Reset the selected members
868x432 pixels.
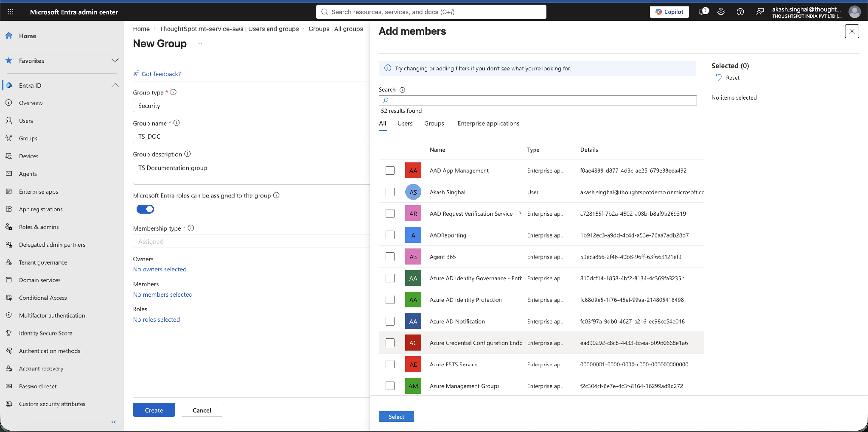[x=728, y=78]
